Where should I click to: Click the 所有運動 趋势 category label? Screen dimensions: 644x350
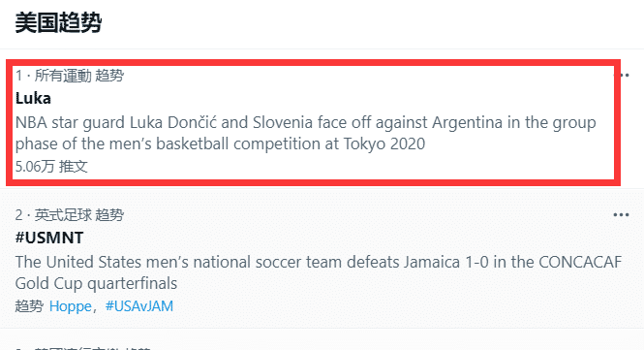79,76
